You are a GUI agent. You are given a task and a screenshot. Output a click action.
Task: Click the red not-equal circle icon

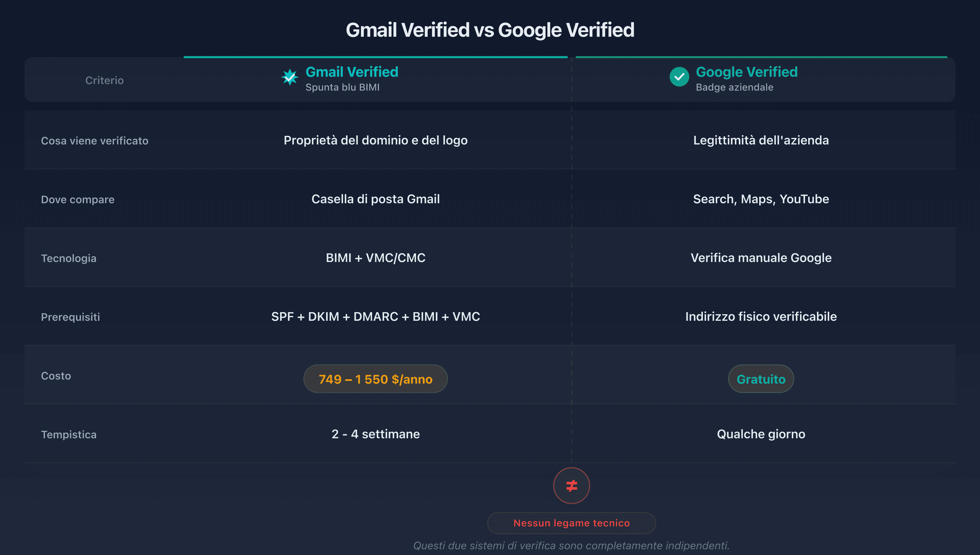571,486
